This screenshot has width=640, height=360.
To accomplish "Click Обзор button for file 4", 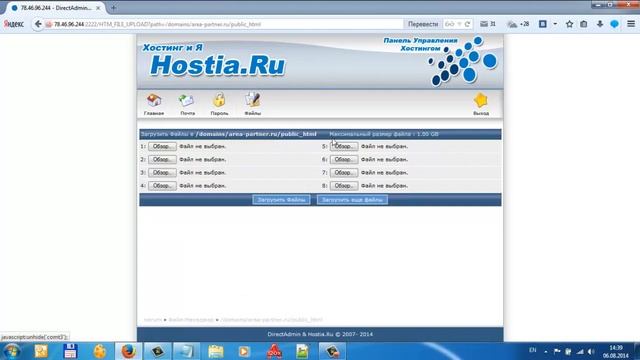I will pos(162,185).
